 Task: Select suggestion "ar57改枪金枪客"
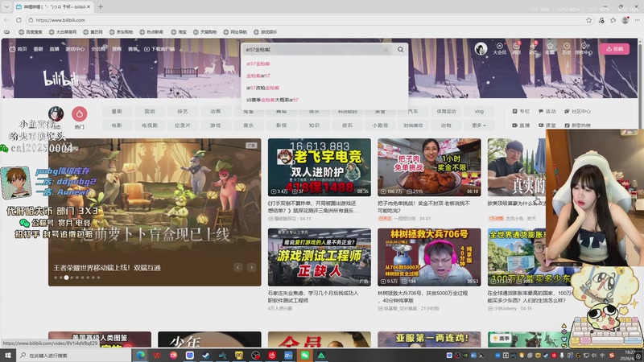[263, 88]
